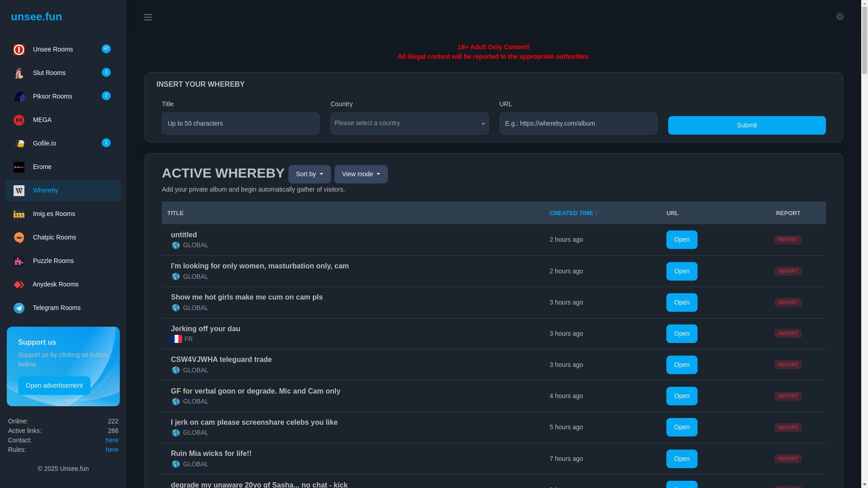Click the Chatpic Rooms orange icon

point(19,238)
